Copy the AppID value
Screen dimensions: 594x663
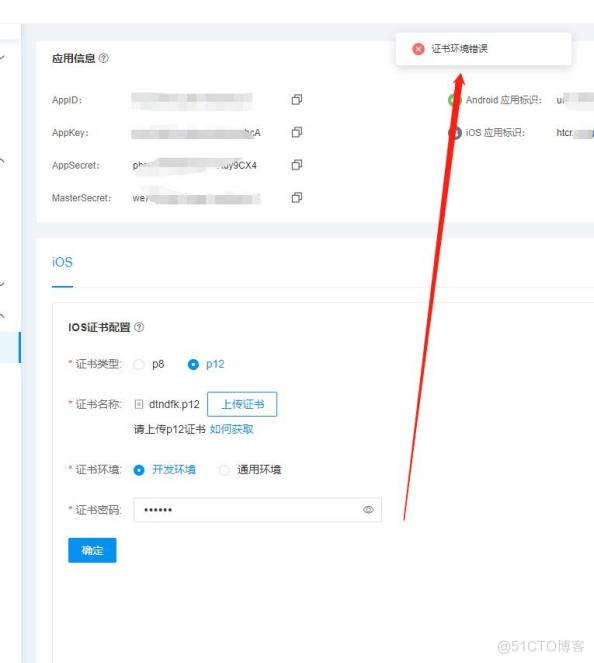[297, 99]
